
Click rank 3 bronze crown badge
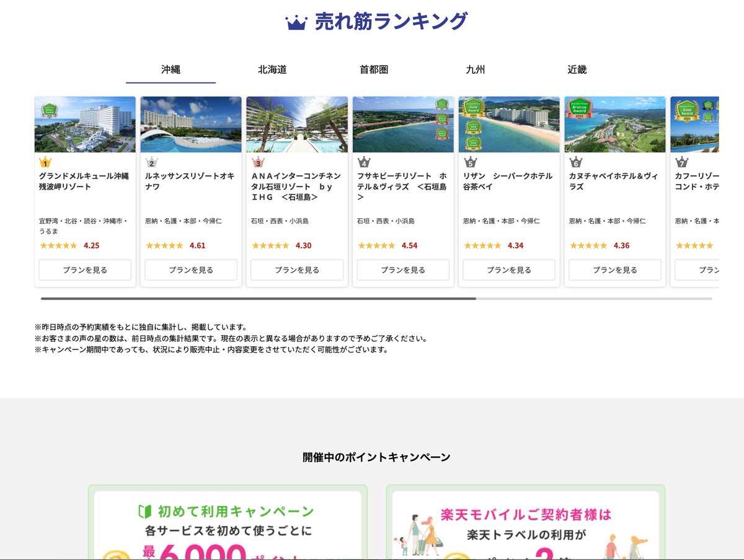click(257, 162)
